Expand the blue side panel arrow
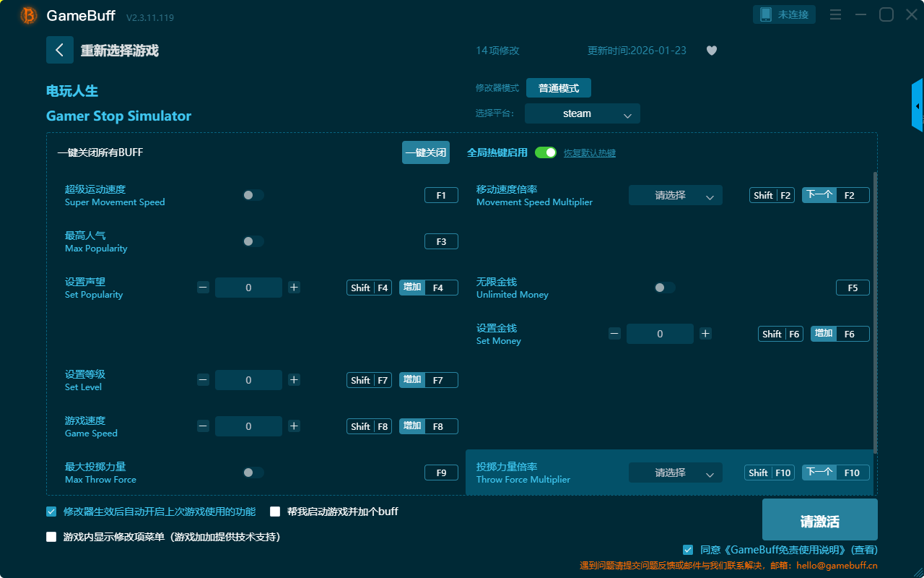The height and width of the screenshot is (578, 924). [x=918, y=106]
